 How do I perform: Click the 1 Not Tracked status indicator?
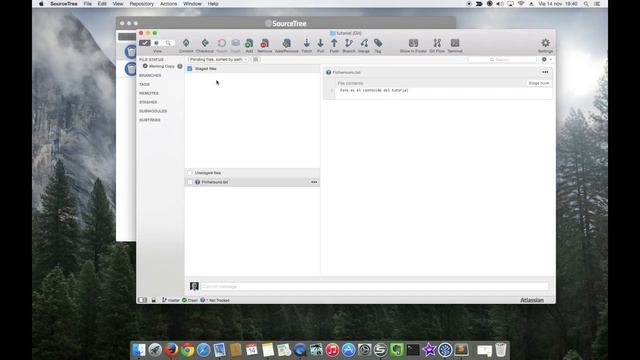215,300
